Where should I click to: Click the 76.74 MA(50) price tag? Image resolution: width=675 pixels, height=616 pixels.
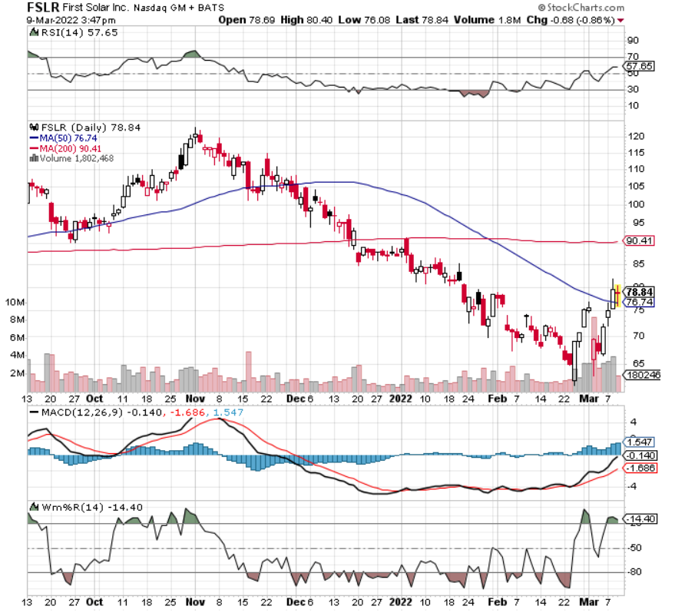(640, 303)
